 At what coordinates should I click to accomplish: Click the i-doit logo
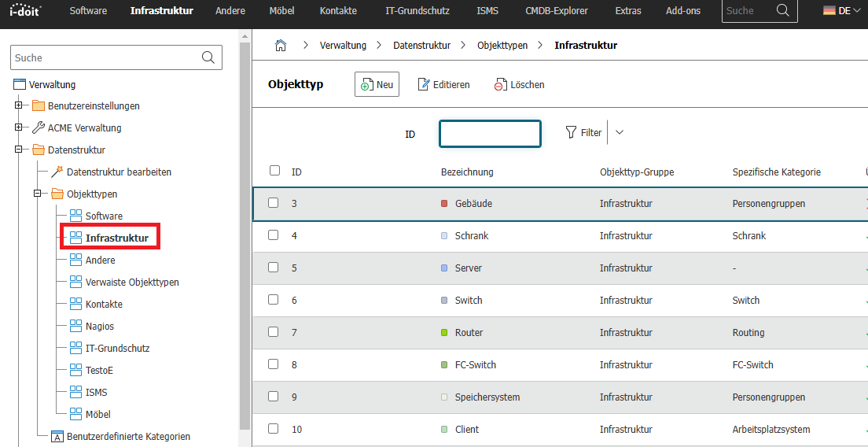25,10
